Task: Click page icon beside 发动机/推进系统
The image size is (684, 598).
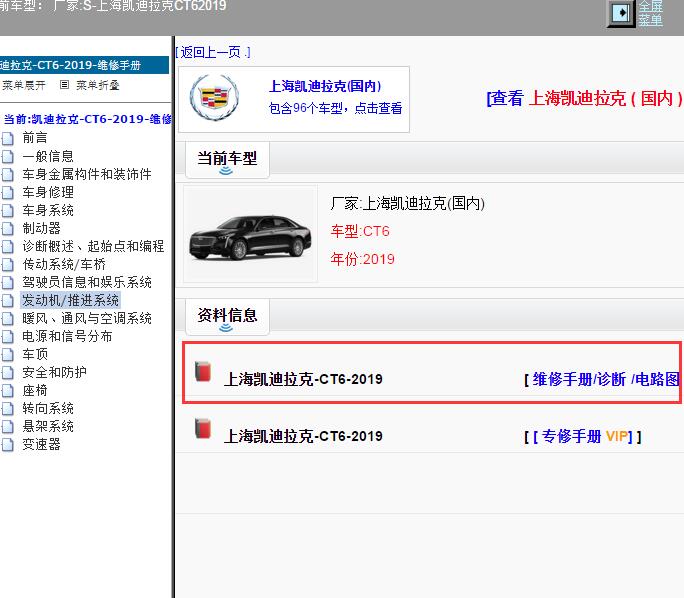Action: [7, 301]
